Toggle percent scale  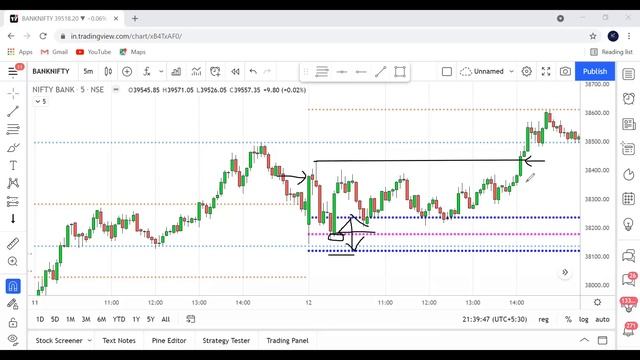[568, 320]
